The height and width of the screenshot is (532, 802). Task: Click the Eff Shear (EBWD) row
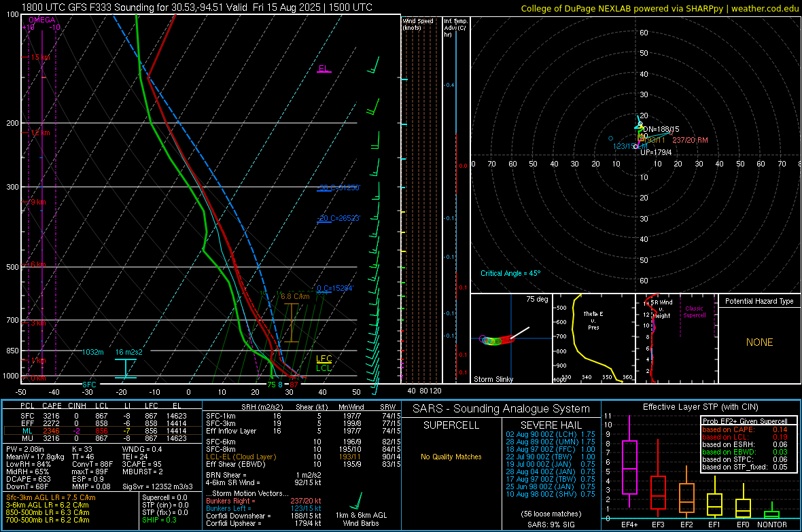click(303, 464)
